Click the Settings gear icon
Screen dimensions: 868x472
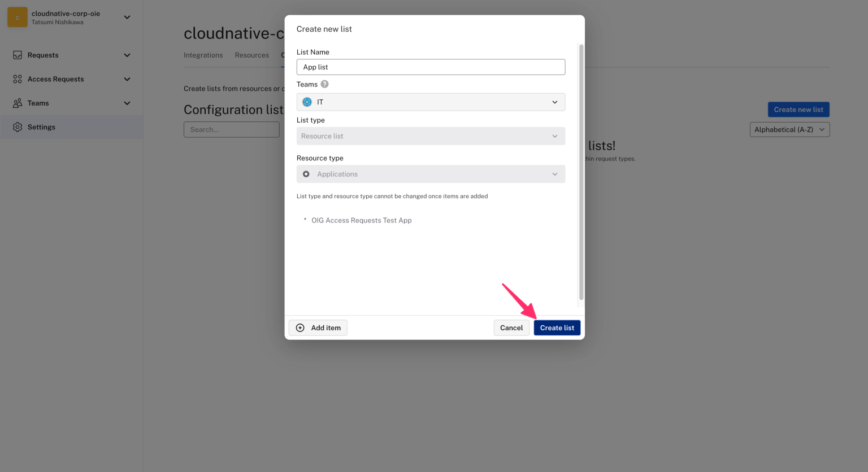click(x=18, y=127)
